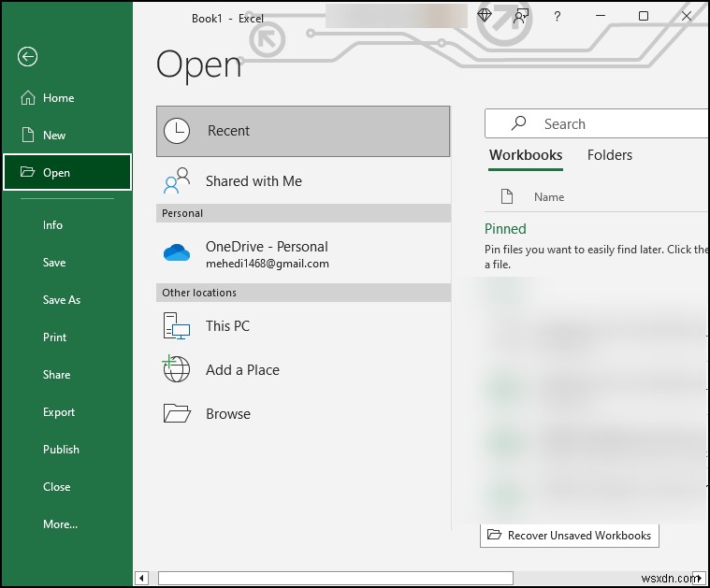The height and width of the screenshot is (588, 710).
Task: Open the Share option
Action: (67, 375)
